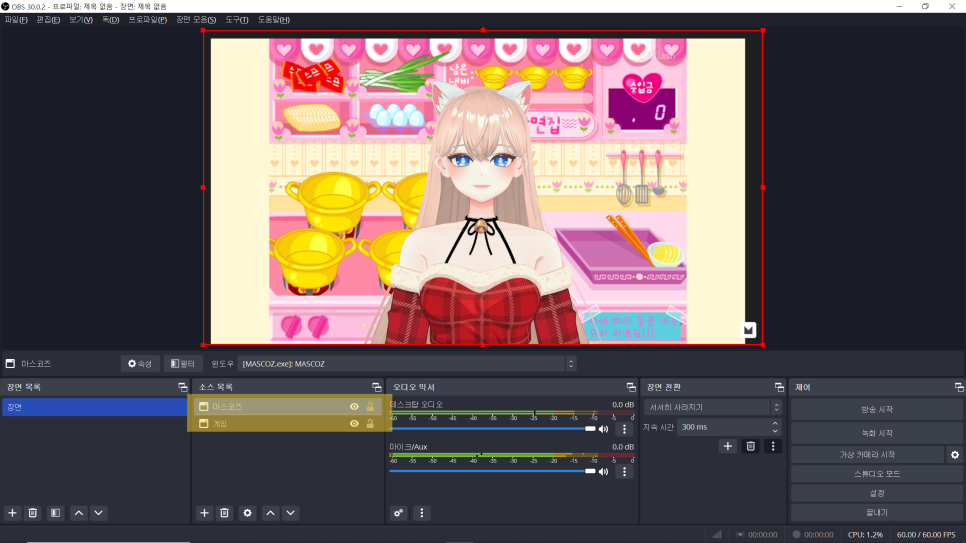The height and width of the screenshot is (543, 966).
Task: Toggle visibility of 게임 source
Action: [x=354, y=423]
